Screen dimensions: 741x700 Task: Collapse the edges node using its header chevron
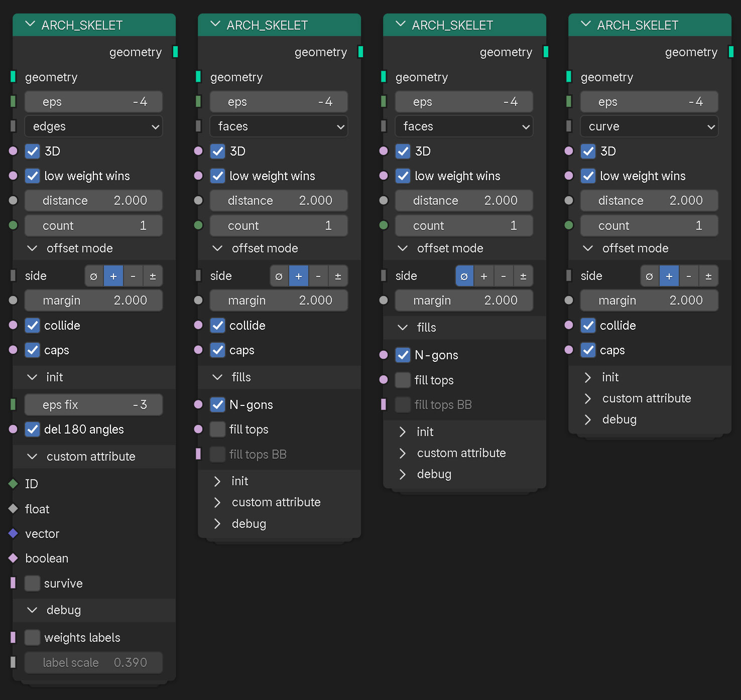click(x=30, y=24)
